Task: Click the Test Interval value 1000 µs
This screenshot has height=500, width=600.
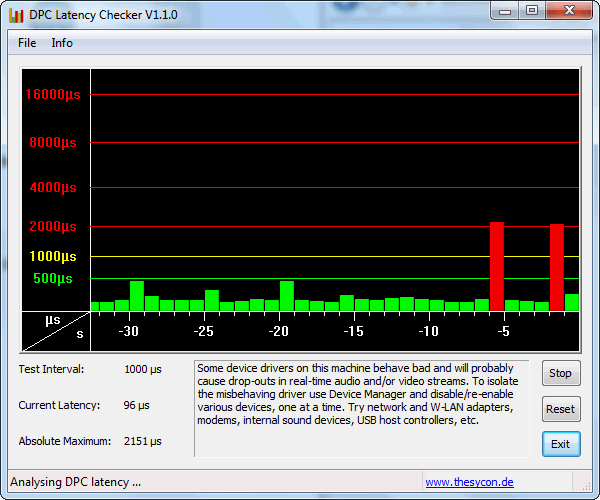Action: [x=143, y=369]
